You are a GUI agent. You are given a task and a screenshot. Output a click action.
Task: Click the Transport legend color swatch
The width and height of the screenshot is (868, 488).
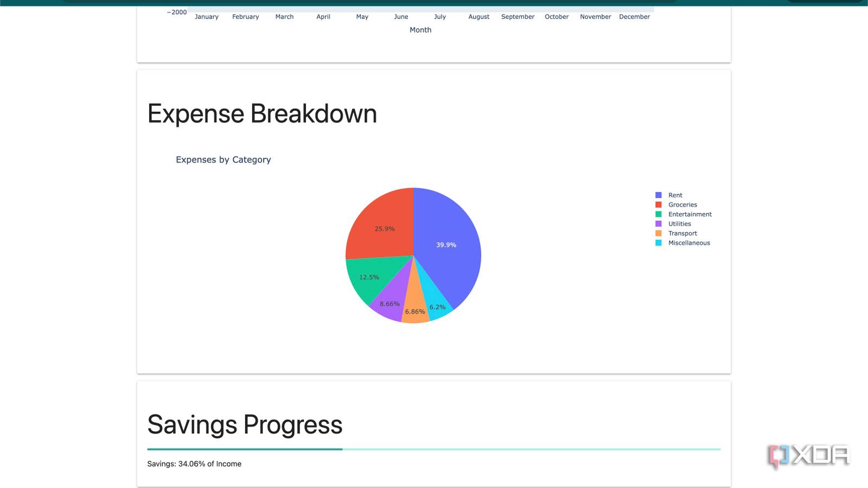[x=659, y=233]
